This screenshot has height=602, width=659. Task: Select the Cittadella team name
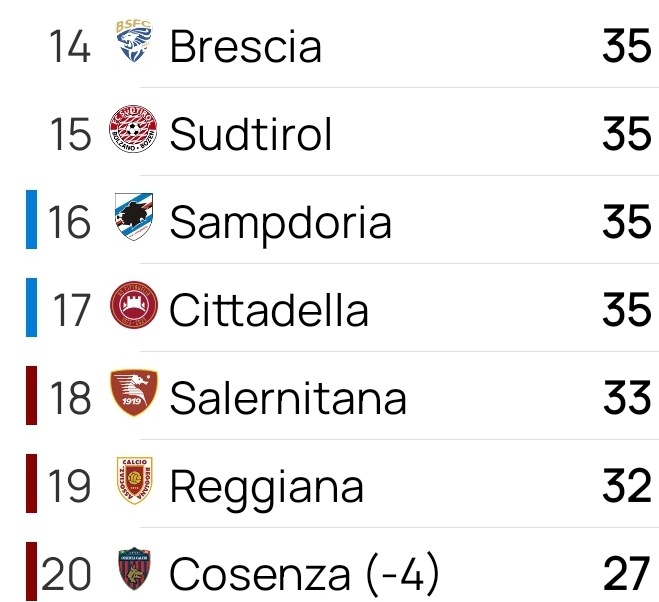click(x=269, y=310)
